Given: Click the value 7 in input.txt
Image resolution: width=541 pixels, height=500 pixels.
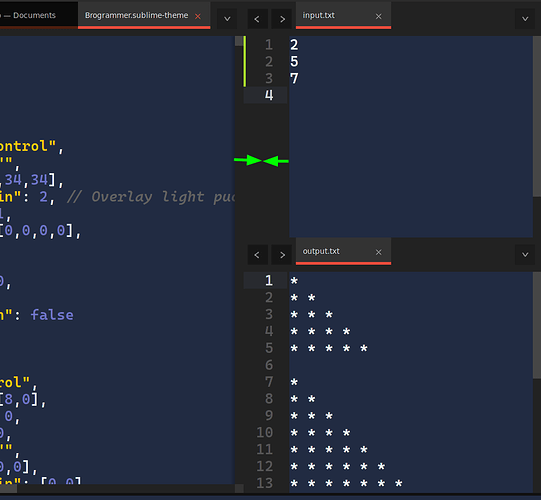Looking at the screenshot, I should (294, 78).
